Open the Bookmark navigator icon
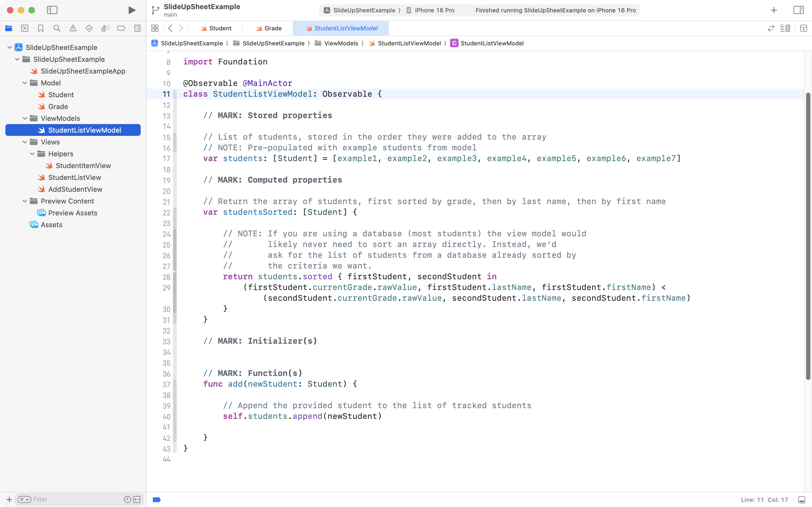This screenshot has height=507, width=812. 41,28
